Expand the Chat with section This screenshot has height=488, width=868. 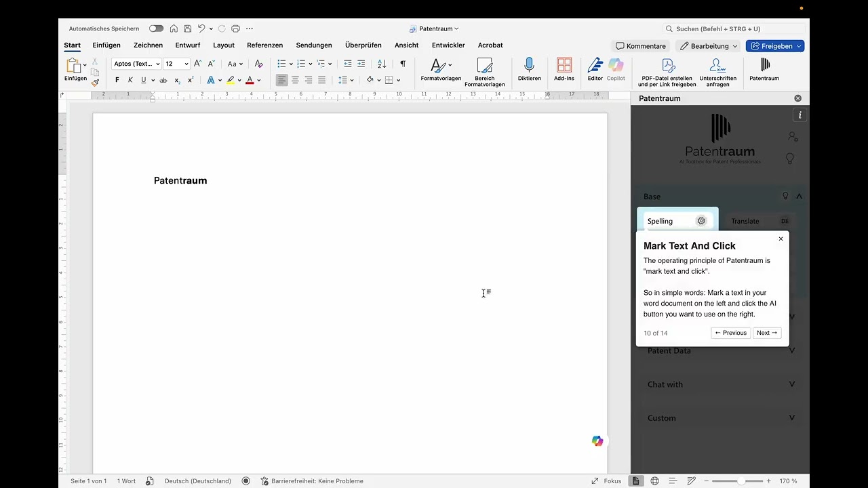pos(720,384)
